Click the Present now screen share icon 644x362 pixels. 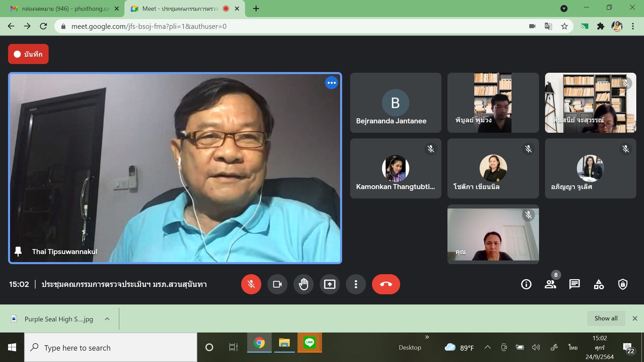[329, 284]
